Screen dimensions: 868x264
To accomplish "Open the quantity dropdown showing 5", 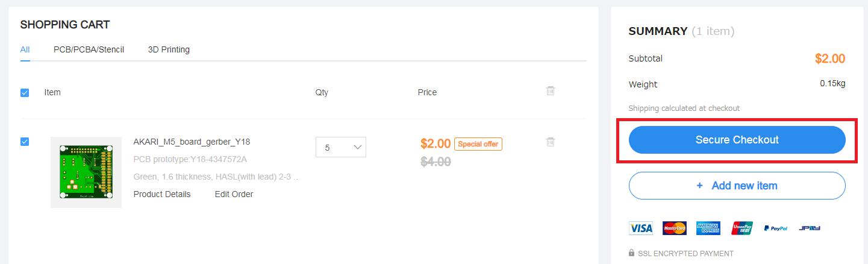I will click(340, 147).
